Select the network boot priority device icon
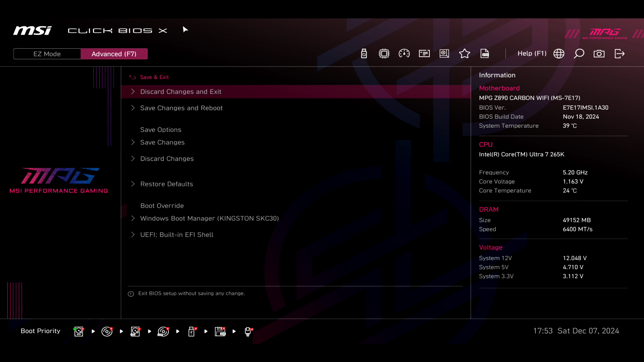The width and height of the screenshot is (644, 362). (x=248, y=331)
